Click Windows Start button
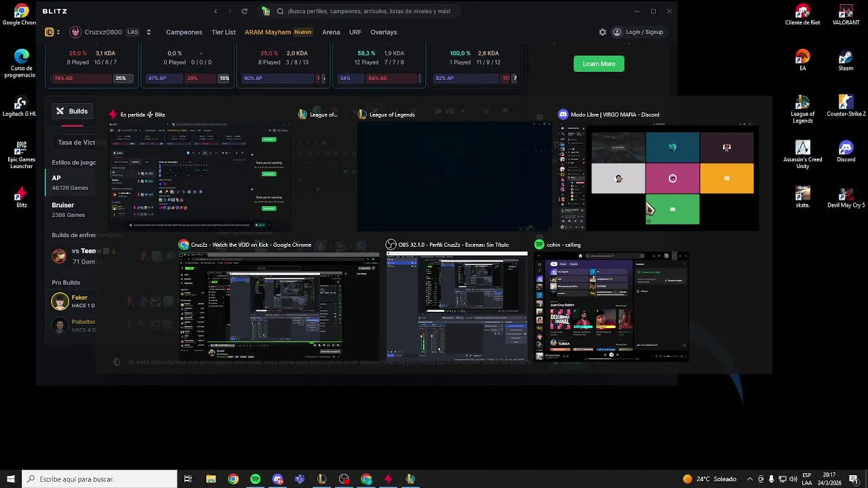868x488 pixels. (x=11, y=479)
